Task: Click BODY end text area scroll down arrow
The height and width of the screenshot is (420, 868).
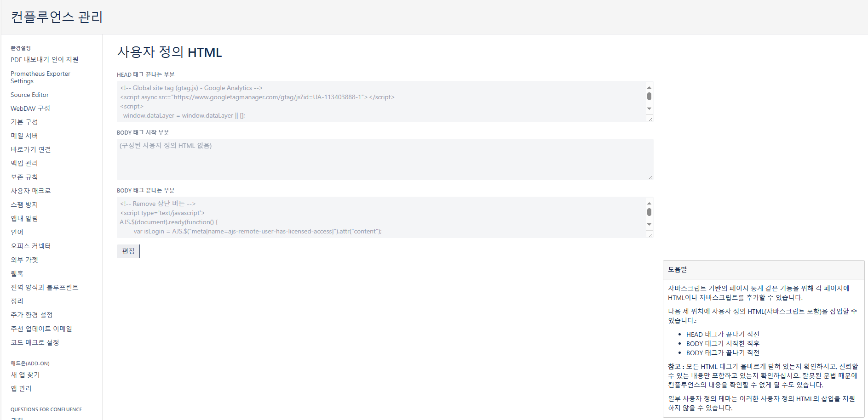Action: pos(649,225)
